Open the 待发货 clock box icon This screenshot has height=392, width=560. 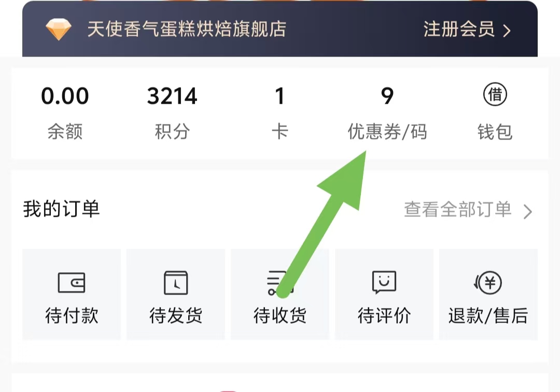(176, 283)
